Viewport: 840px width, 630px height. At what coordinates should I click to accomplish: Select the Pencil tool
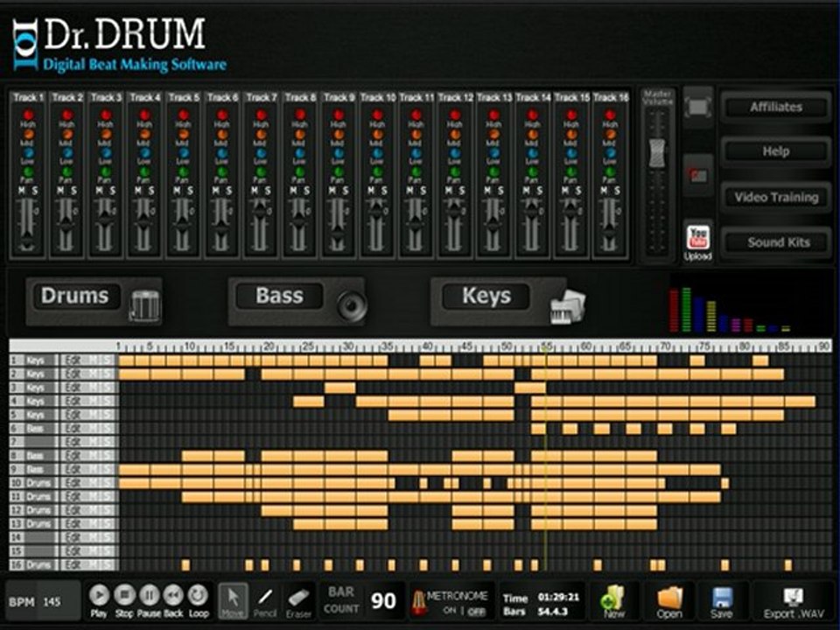click(x=264, y=600)
